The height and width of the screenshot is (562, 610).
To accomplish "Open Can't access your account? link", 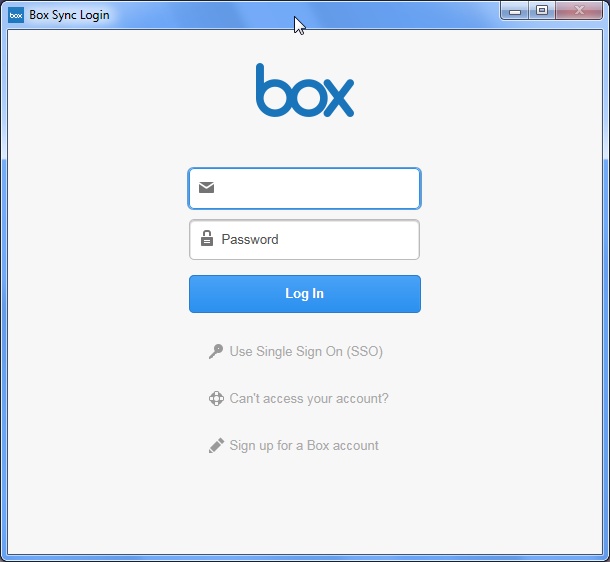I will point(309,399).
